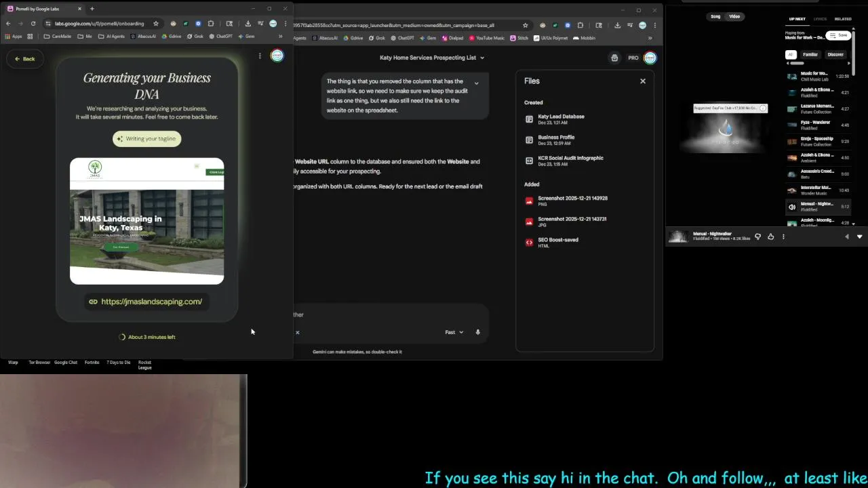
Task: Click the About 3 minutes left progress indicator
Action: 147,337
